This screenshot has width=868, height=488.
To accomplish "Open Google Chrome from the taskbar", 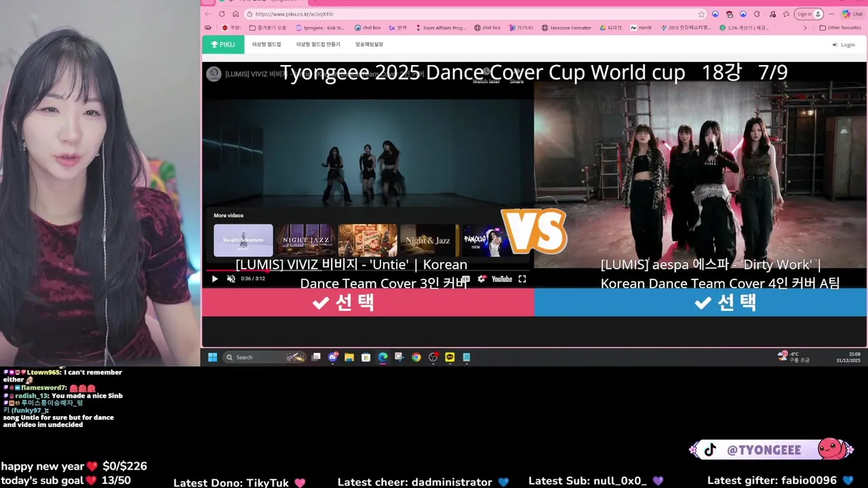I will point(416,357).
